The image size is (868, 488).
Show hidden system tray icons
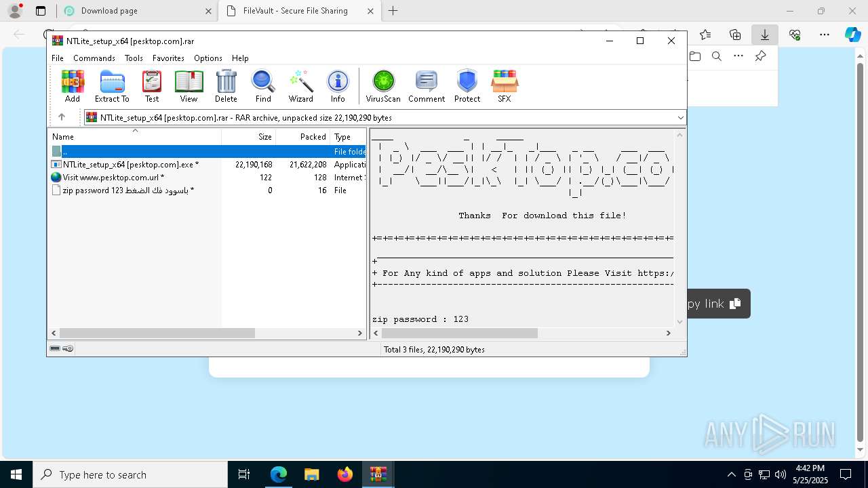(731, 474)
